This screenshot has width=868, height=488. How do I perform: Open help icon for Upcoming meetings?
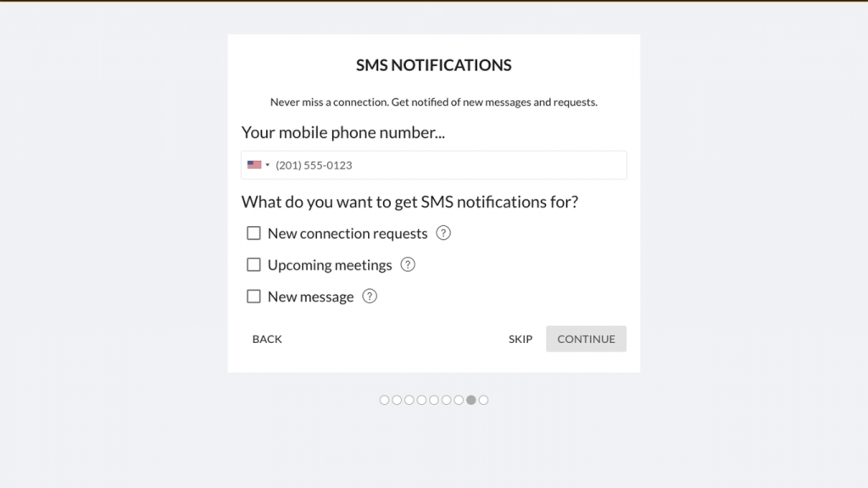408,264
